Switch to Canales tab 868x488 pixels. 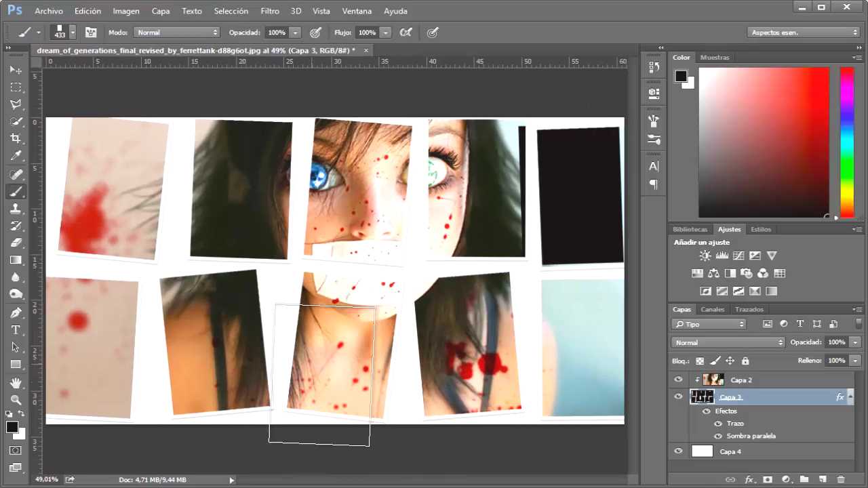point(712,309)
